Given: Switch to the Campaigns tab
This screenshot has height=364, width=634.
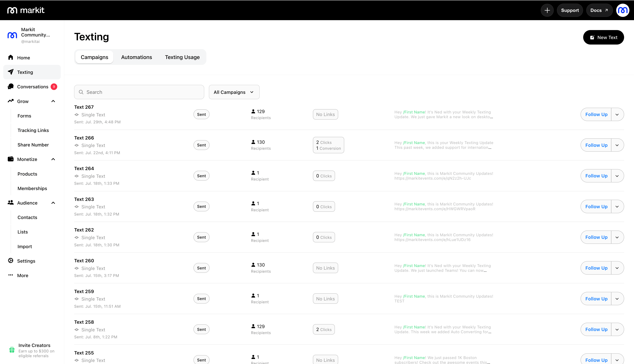Looking at the screenshot, I should coord(94,57).
